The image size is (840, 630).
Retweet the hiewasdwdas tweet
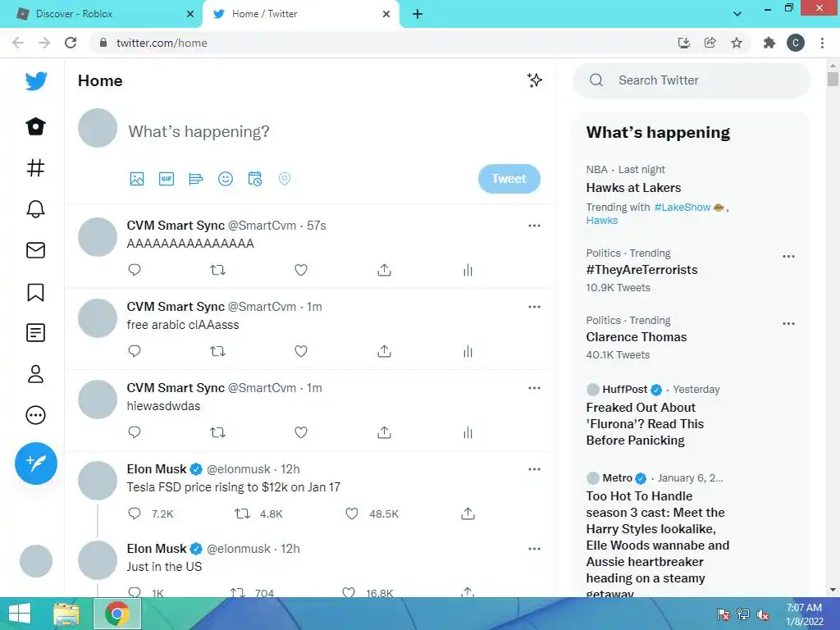tap(217, 432)
